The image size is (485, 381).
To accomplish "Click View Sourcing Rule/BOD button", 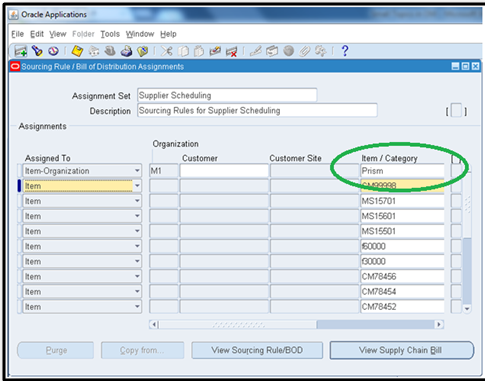I will coord(257,350).
